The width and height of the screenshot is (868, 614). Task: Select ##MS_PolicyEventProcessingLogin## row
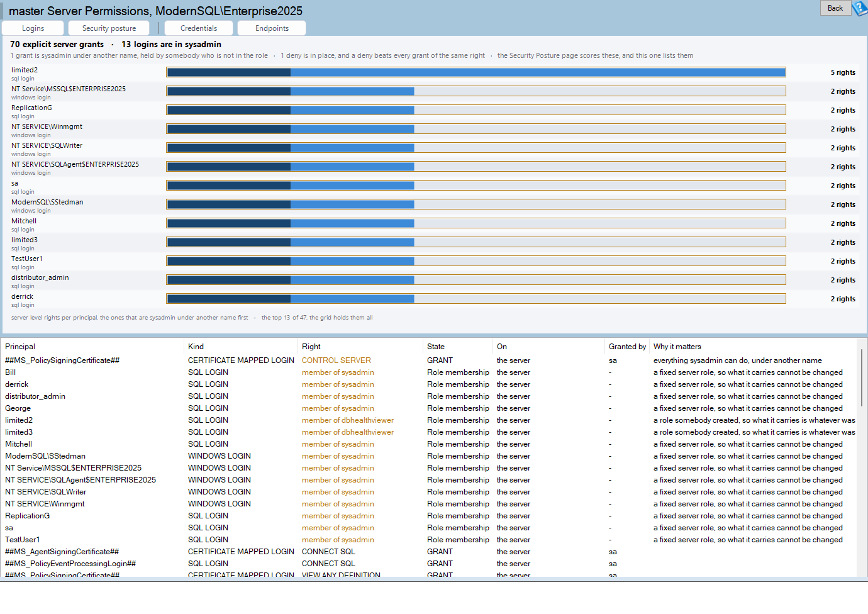coord(430,564)
